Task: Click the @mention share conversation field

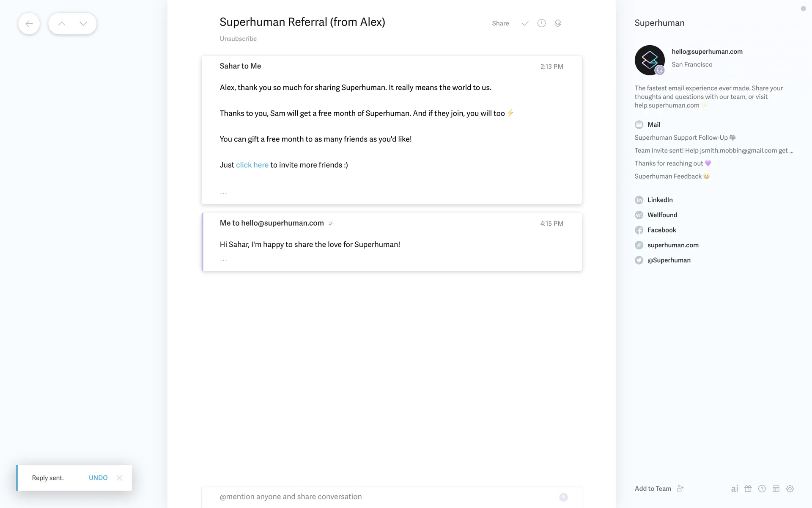Action: pos(381,497)
